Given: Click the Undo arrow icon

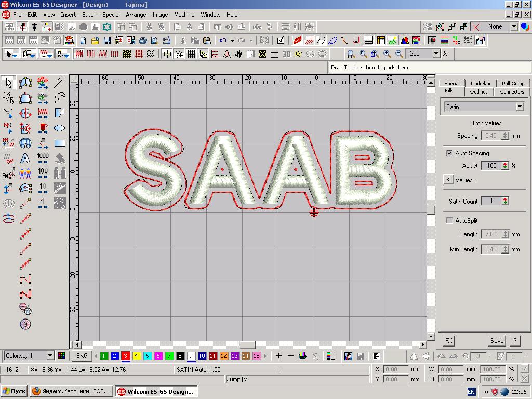Looking at the screenshot, I should click(x=223, y=40).
